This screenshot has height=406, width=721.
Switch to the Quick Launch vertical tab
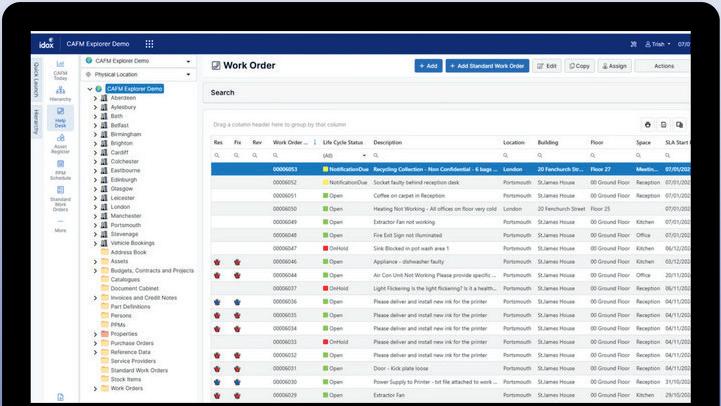36,80
